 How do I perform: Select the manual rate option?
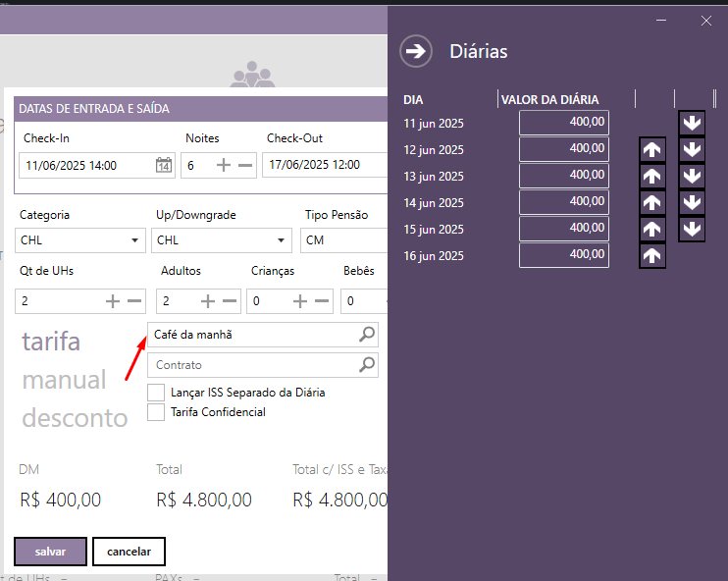(x=64, y=380)
